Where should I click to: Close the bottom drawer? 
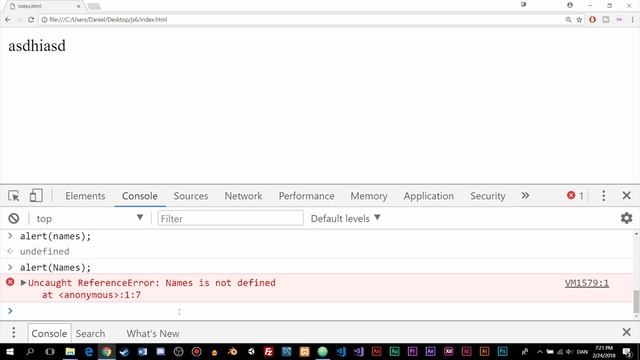[627, 332]
